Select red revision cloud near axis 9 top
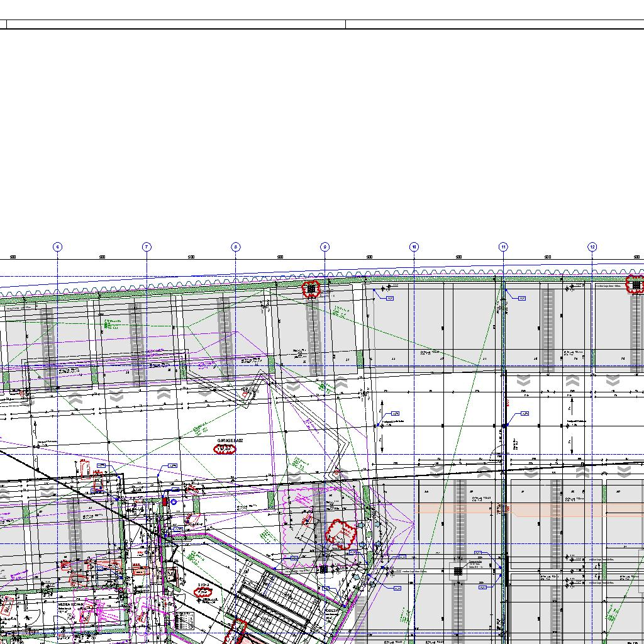644x644 pixels. (x=311, y=289)
